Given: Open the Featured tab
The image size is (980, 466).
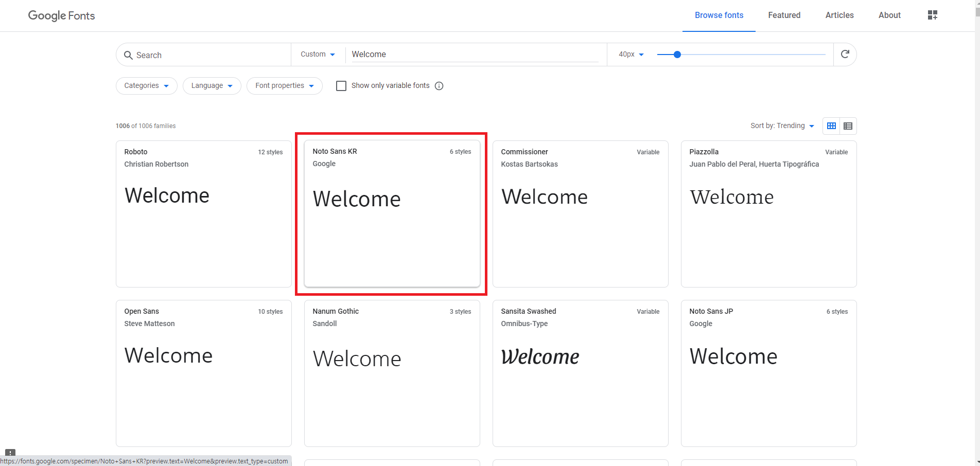Looking at the screenshot, I should pyautogui.click(x=784, y=15).
